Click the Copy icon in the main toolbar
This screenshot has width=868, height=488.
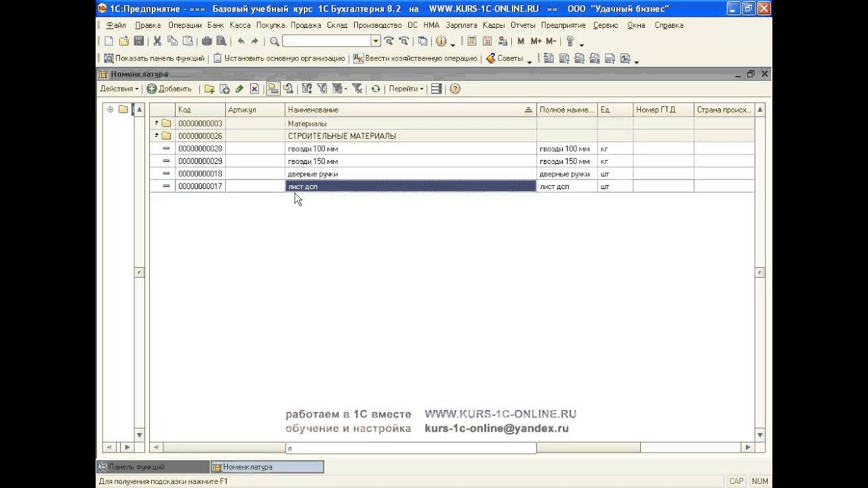(x=172, y=41)
